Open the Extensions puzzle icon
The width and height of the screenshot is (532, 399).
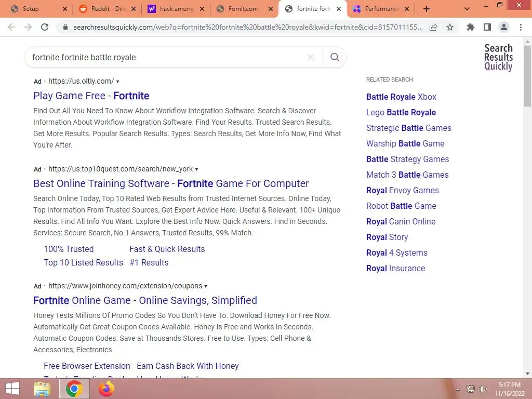coord(471,28)
